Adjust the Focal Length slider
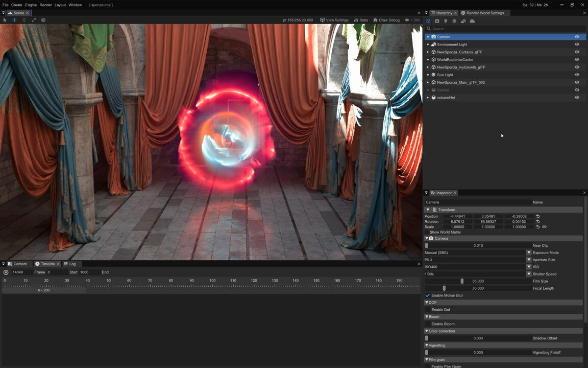The width and height of the screenshot is (588, 368). [444, 288]
